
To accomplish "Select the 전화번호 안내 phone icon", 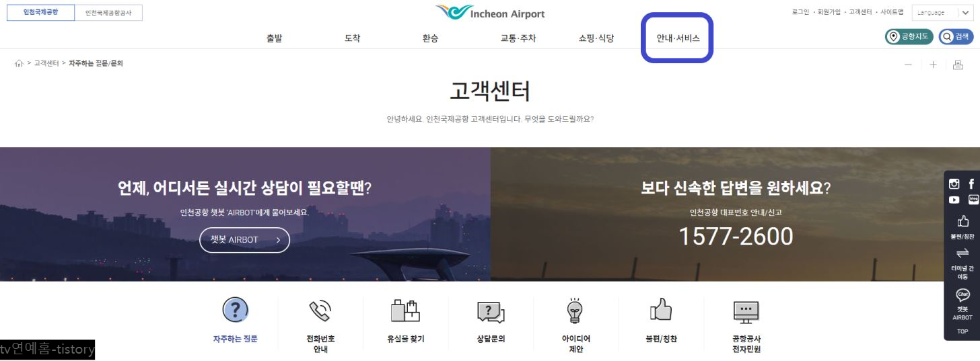I will (320, 310).
